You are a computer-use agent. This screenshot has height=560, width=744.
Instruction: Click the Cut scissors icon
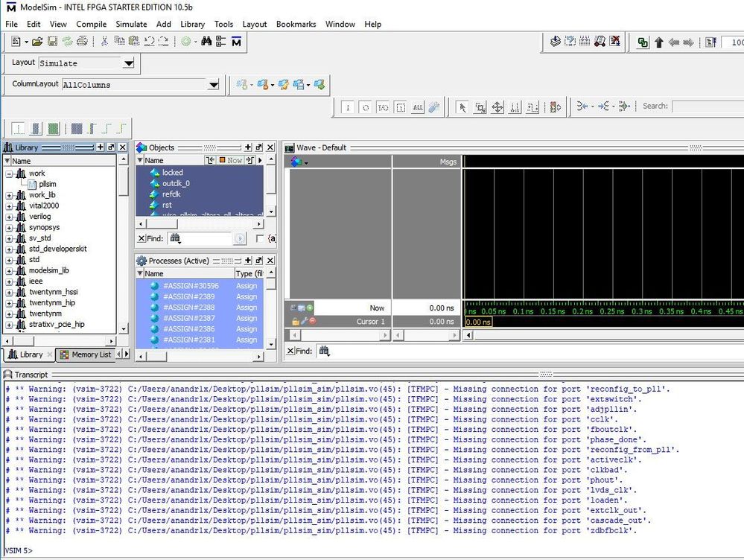coord(104,42)
